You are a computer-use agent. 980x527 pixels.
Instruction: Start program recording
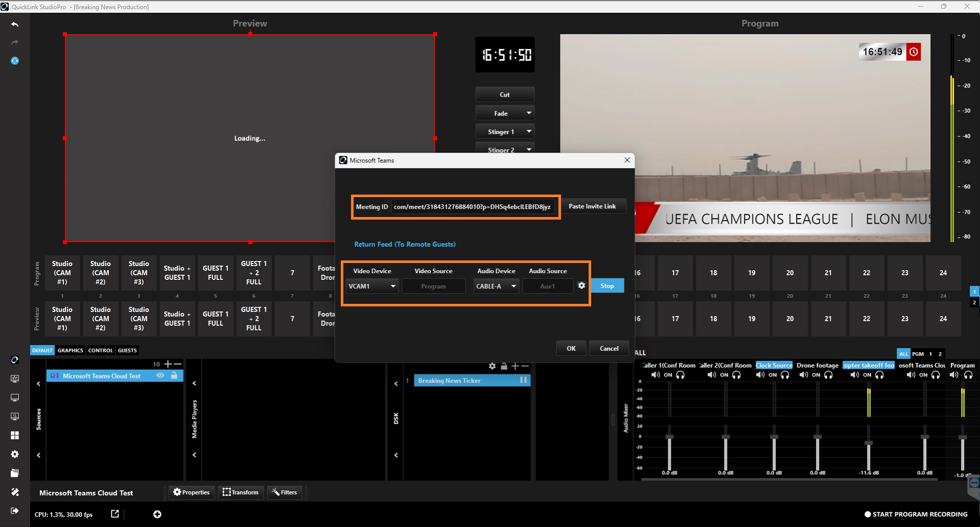coord(916,514)
